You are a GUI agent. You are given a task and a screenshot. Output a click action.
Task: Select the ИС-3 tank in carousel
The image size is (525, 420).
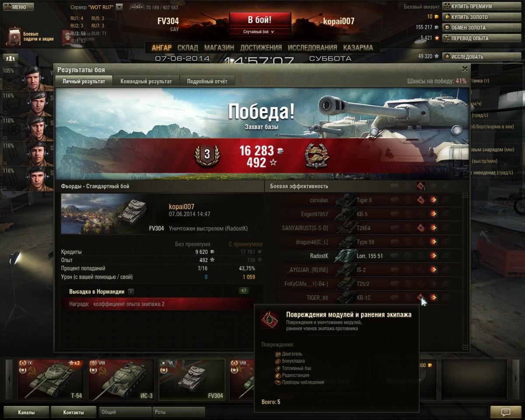pos(121,380)
